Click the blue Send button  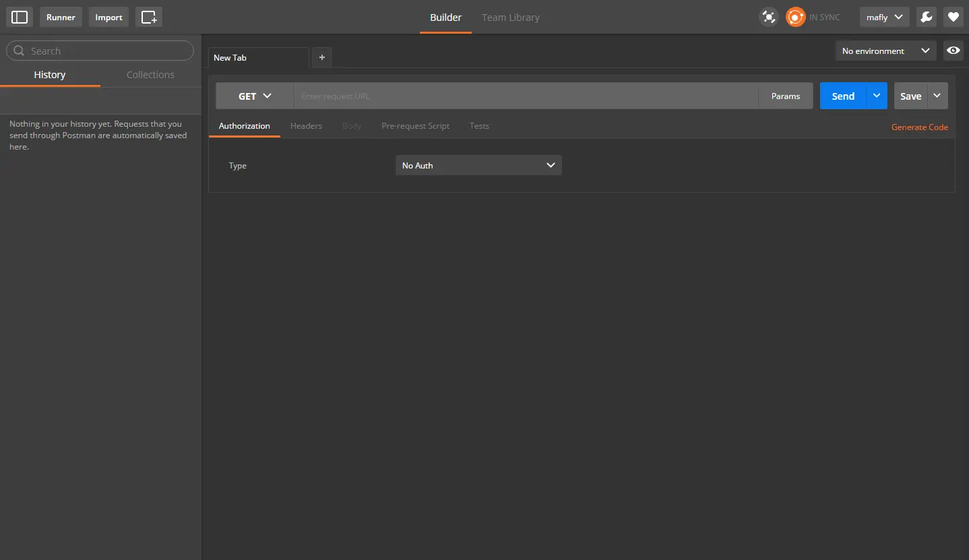(x=843, y=96)
